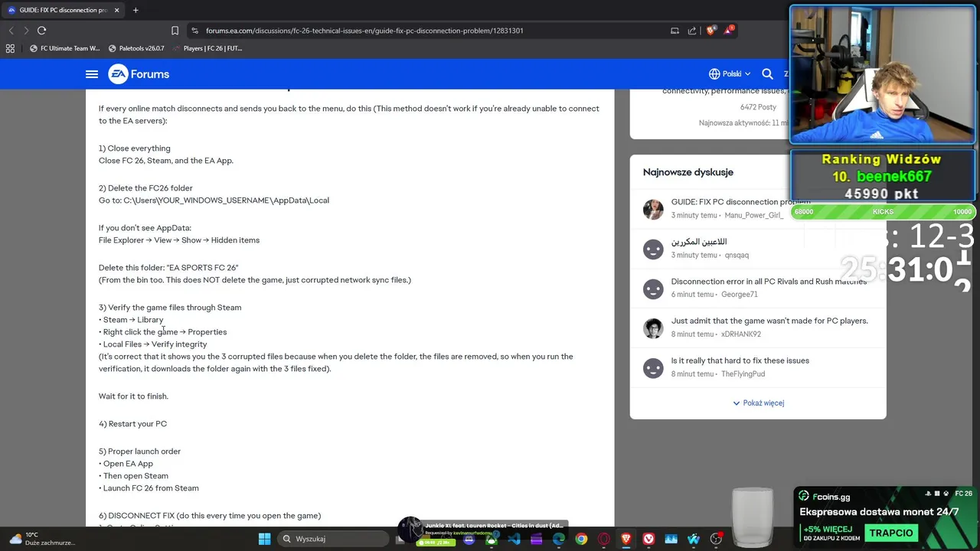Click Georgee71 default avatar icon
This screenshot has height=551, width=980.
point(653,289)
